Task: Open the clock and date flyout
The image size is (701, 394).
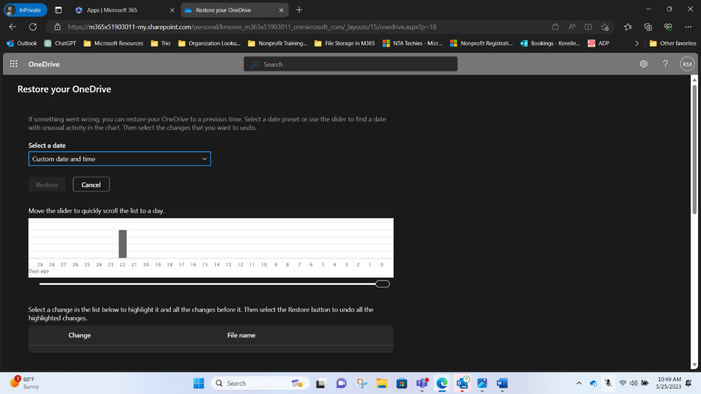Action: point(669,383)
